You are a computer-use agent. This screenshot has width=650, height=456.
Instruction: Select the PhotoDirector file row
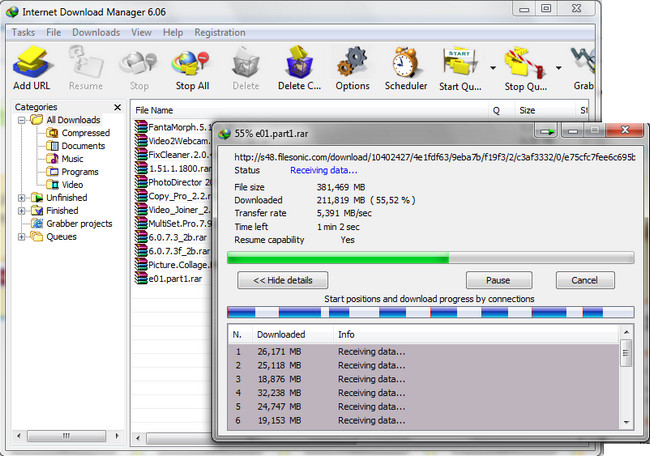point(173,182)
